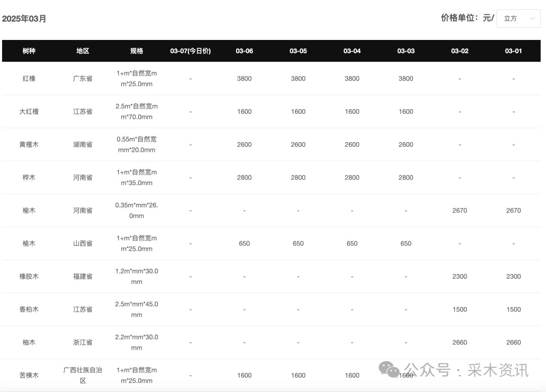The height and width of the screenshot is (392, 546).
Task: Click the 湖南省 region cell
Action: point(83,144)
